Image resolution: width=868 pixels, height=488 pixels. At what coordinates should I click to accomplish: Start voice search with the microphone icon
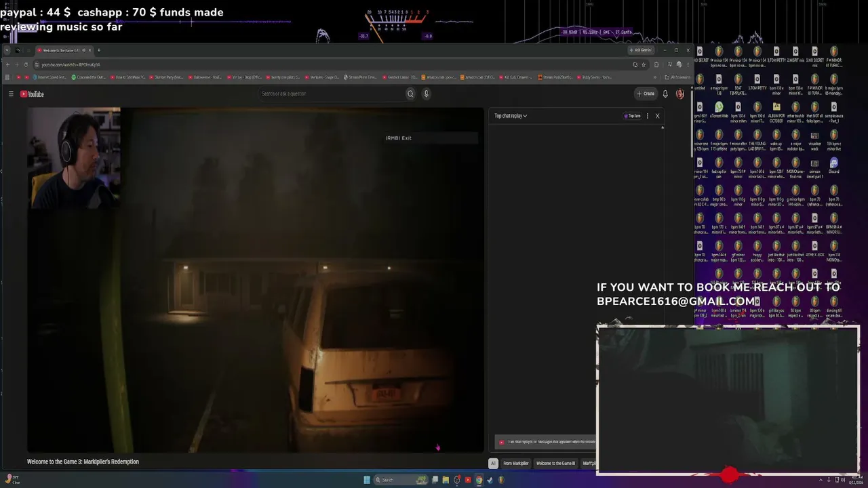coord(427,94)
